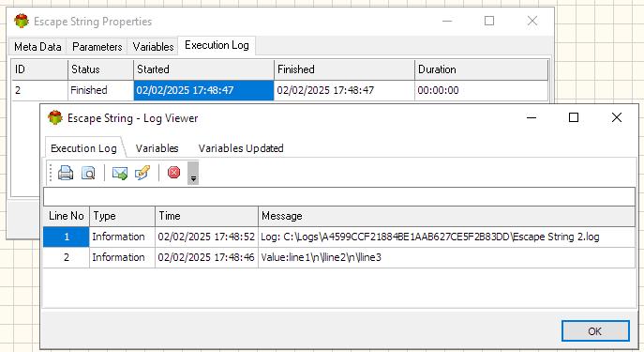Viewport: 644px width, 352px height.
Task: Click ID cell with value 2
Action: [x=39, y=90]
